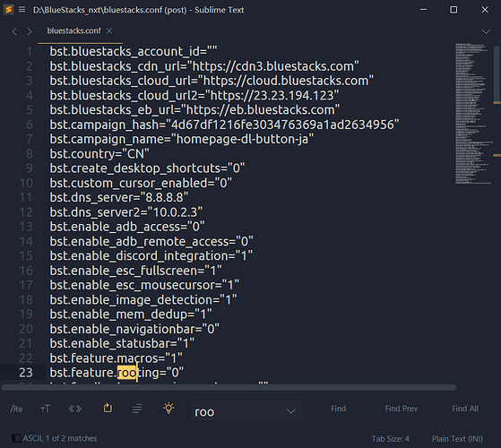Image resolution: width=501 pixels, height=448 pixels.
Task: Toggle highlight matches lightbulb
Action: [168, 408]
